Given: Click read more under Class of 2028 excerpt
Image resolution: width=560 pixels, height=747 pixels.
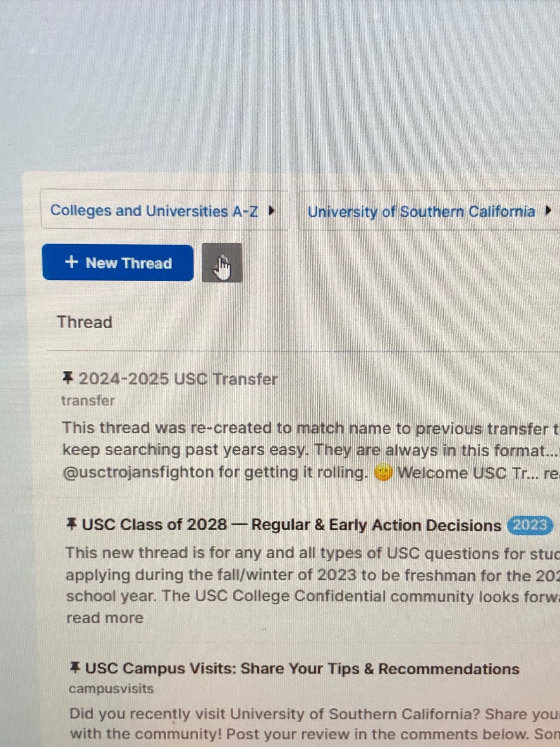Looking at the screenshot, I should [105, 618].
